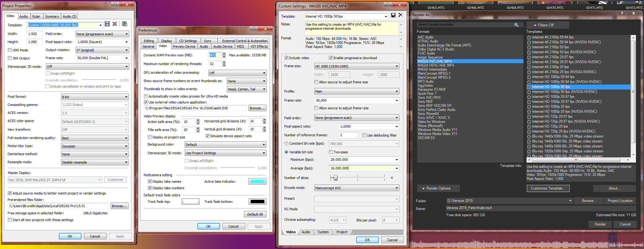The width and height of the screenshot is (644, 249).
Task: Star the Internet HD 1080p 25 fps template
Action: (529, 107)
